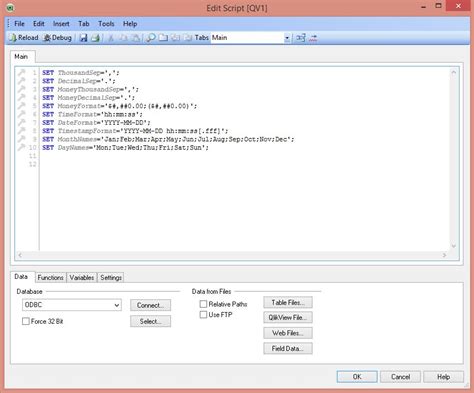This screenshot has height=393, width=474.
Task: Click wrench icon beside MoneyFormat line
Action: [x=21, y=106]
